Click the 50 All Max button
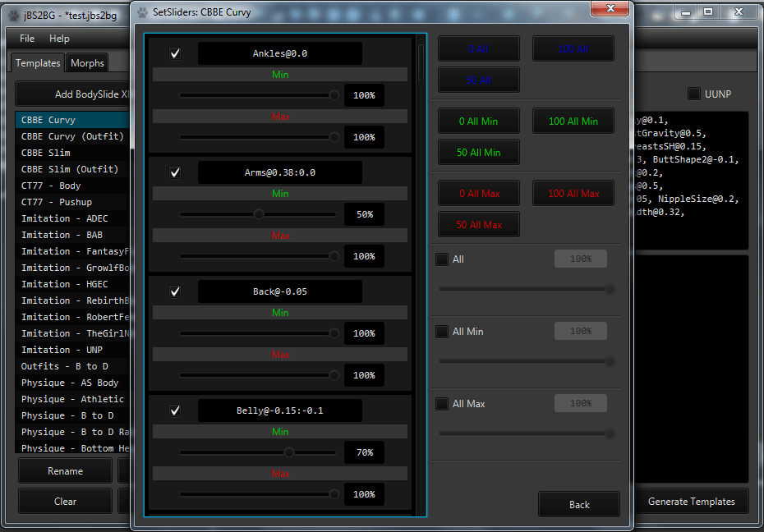This screenshot has width=764, height=532. coord(478,225)
